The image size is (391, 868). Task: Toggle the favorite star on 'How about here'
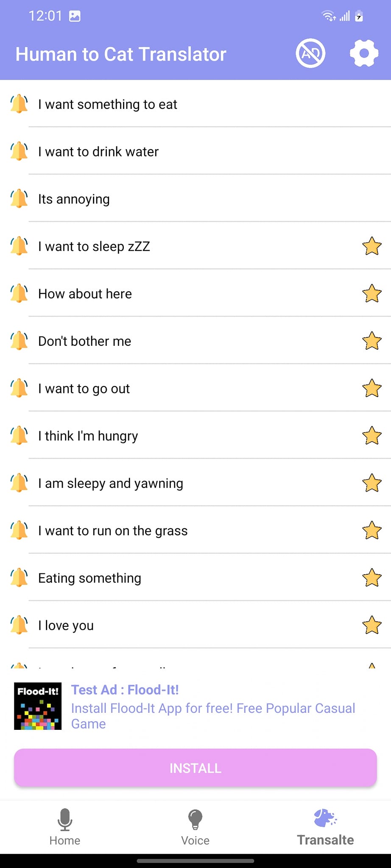pyautogui.click(x=372, y=294)
